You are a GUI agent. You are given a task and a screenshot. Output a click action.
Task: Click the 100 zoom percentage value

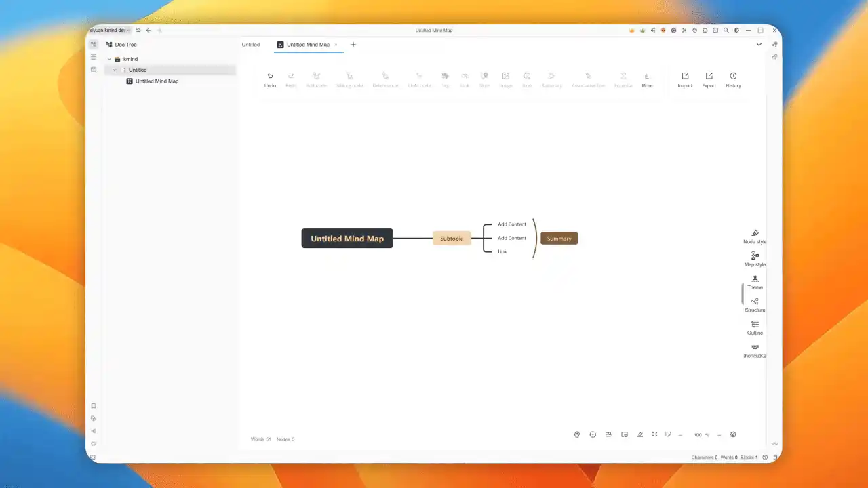tap(697, 435)
